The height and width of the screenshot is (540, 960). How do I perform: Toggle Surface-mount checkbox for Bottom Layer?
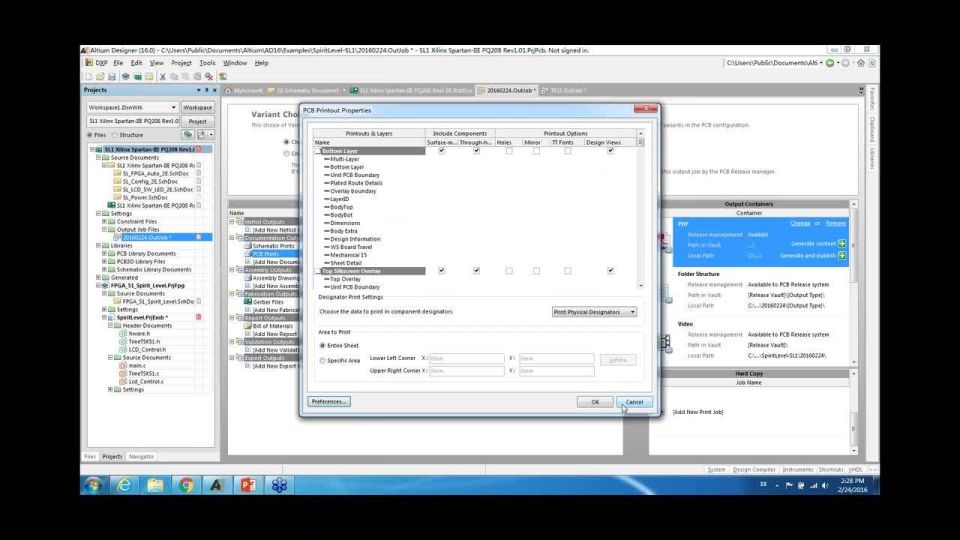[441, 151]
